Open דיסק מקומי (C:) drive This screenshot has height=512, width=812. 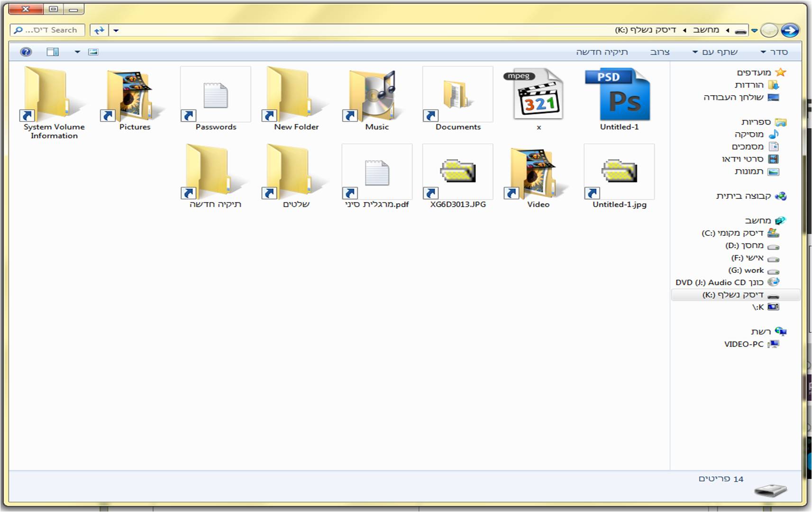tap(740, 233)
